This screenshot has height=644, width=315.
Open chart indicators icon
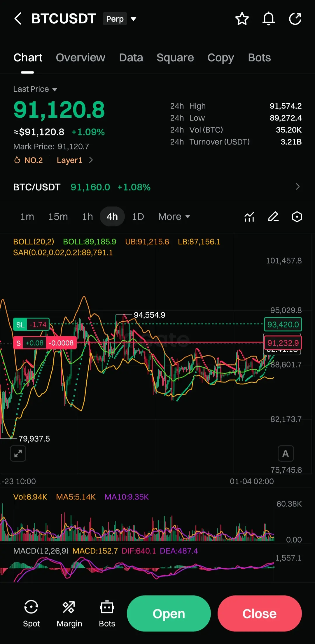point(249,217)
